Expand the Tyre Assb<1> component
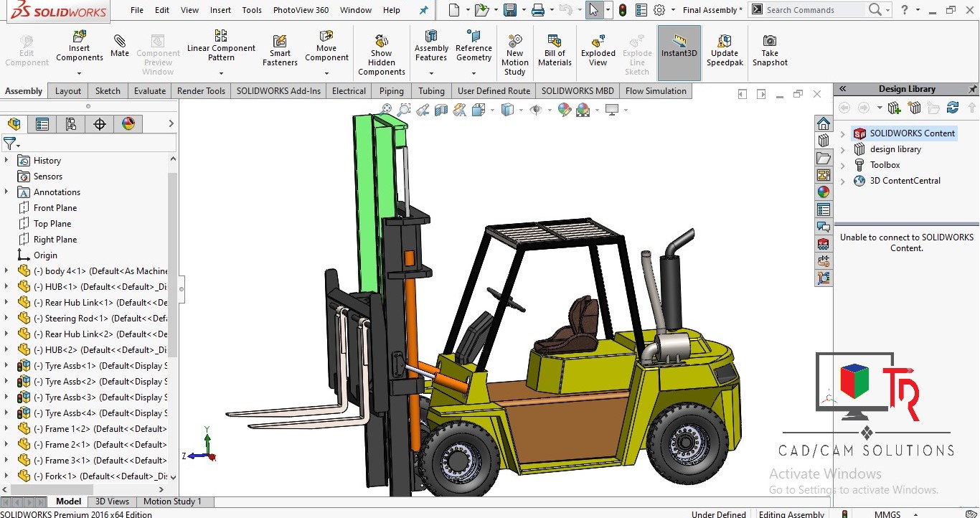 coord(6,366)
